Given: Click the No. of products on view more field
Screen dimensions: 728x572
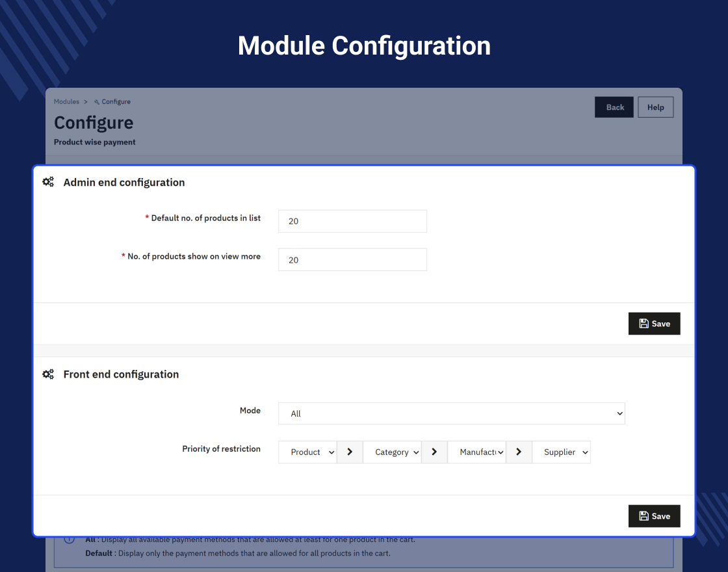Looking at the screenshot, I should point(352,259).
